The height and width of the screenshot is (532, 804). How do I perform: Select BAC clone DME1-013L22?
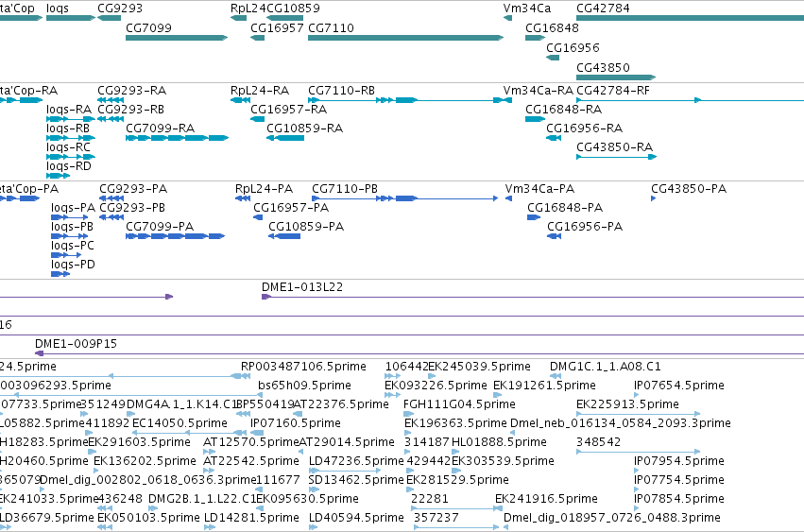pos(533,297)
